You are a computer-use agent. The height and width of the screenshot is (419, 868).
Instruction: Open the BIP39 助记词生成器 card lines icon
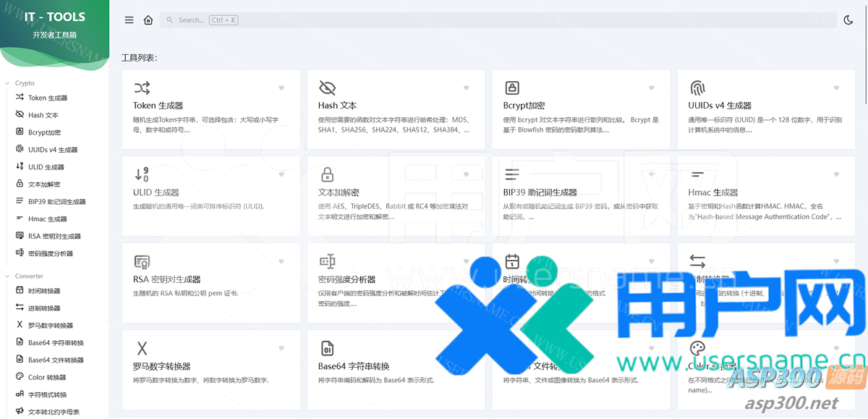click(x=512, y=174)
